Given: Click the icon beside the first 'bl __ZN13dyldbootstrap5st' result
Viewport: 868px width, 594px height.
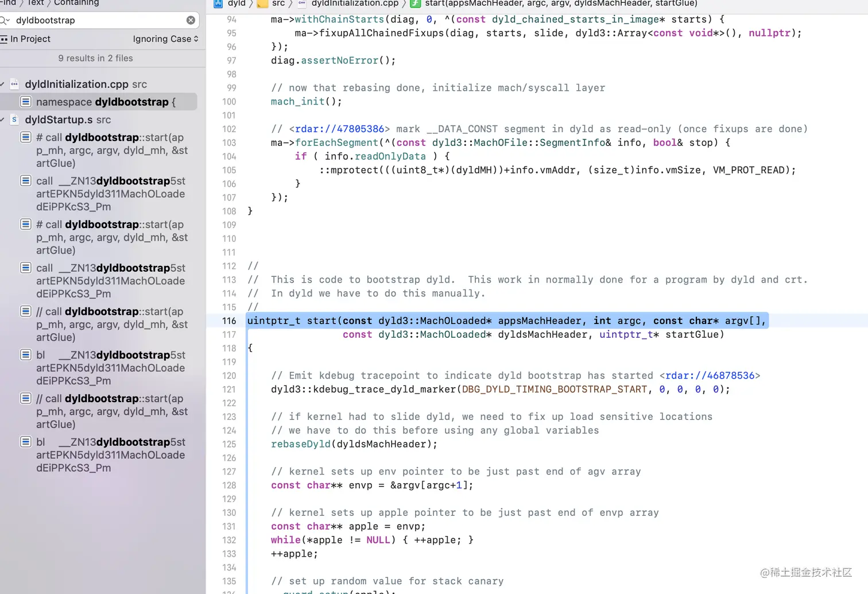Looking at the screenshot, I should (x=26, y=355).
